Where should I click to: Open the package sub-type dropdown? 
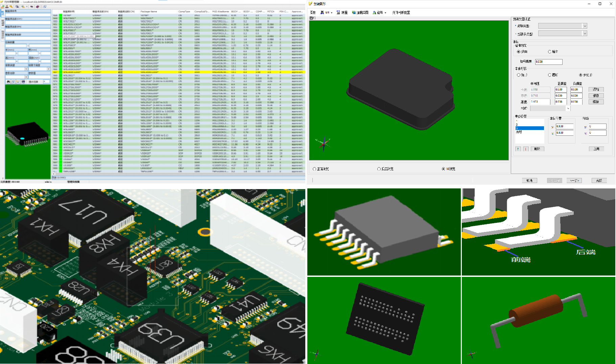(563, 33)
